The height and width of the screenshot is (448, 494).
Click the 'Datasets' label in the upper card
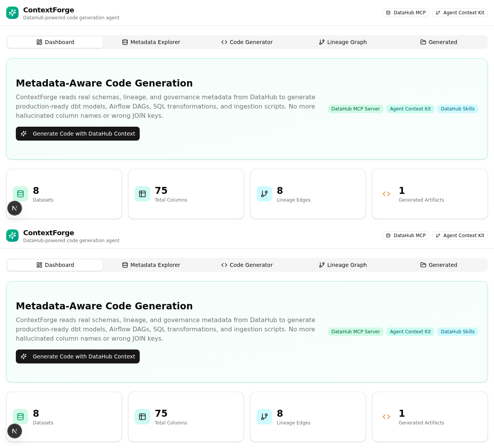point(43,200)
